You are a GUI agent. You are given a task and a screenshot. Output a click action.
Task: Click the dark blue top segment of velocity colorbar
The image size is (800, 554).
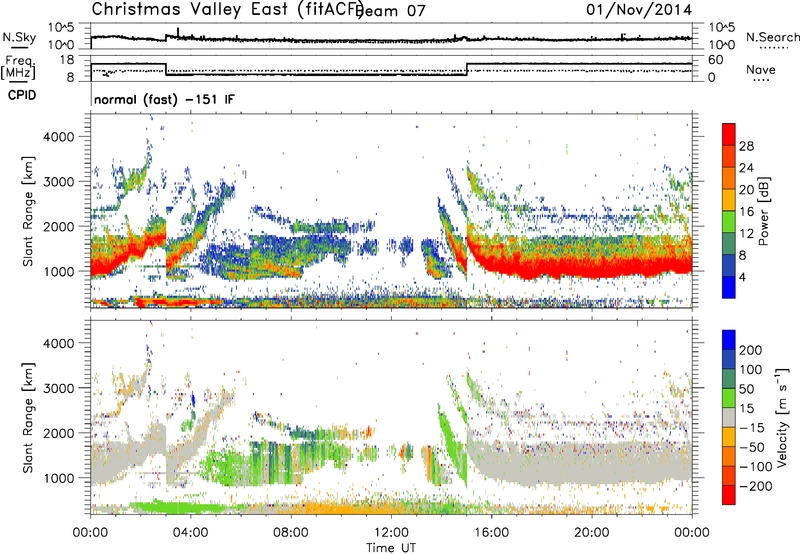(x=729, y=340)
